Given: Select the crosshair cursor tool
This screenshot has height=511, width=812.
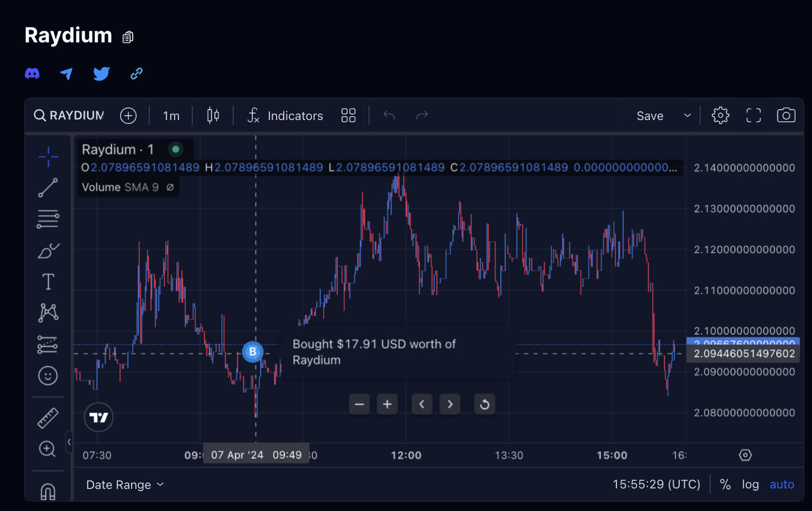Looking at the screenshot, I should coord(48,156).
